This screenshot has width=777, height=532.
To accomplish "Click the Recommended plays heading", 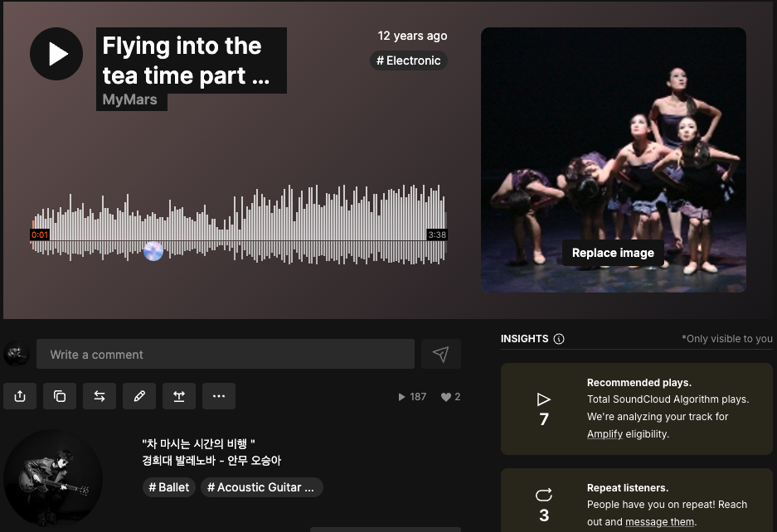I will coord(639,382).
